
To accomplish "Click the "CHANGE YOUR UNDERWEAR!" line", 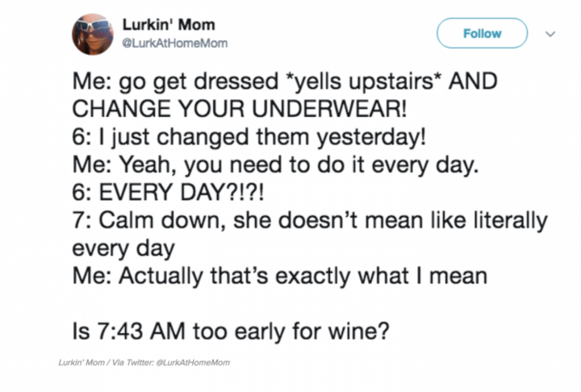I will tap(240, 109).
